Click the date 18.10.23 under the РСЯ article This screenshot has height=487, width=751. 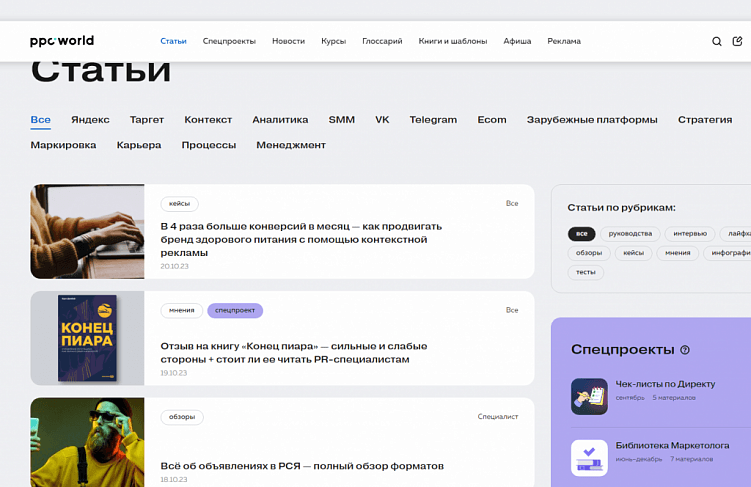tap(174, 479)
